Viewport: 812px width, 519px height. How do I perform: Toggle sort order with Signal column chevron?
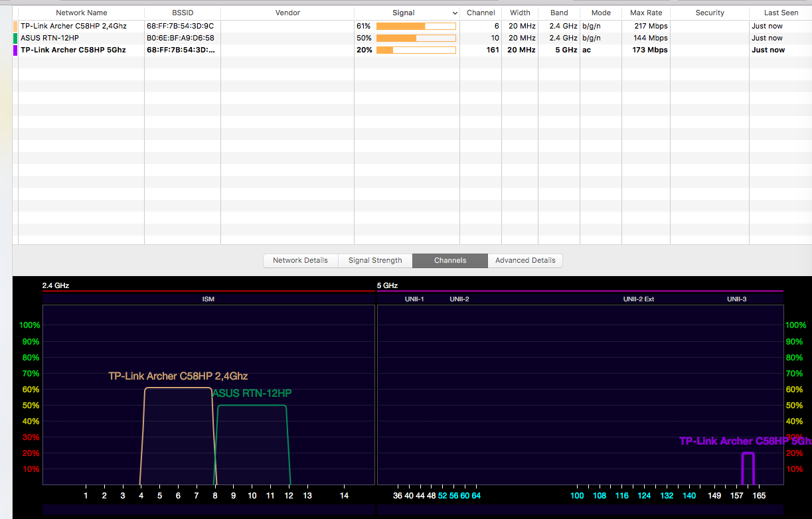455,13
